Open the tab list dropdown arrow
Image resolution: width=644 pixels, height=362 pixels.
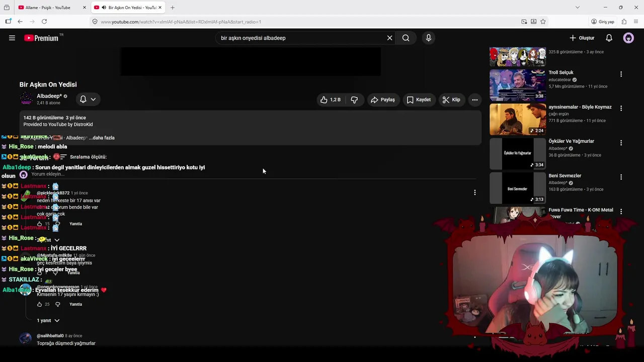(x=577, y=8)
